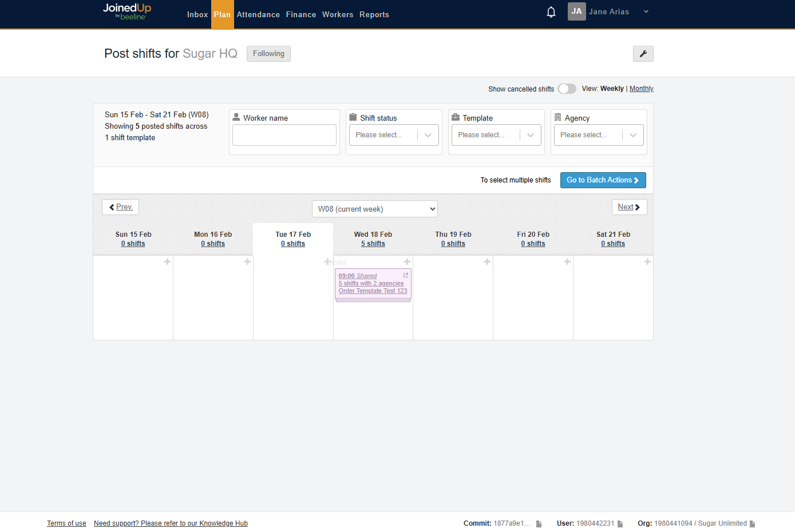
Task: Go to the next week with Next button
Action: [629, 207]
